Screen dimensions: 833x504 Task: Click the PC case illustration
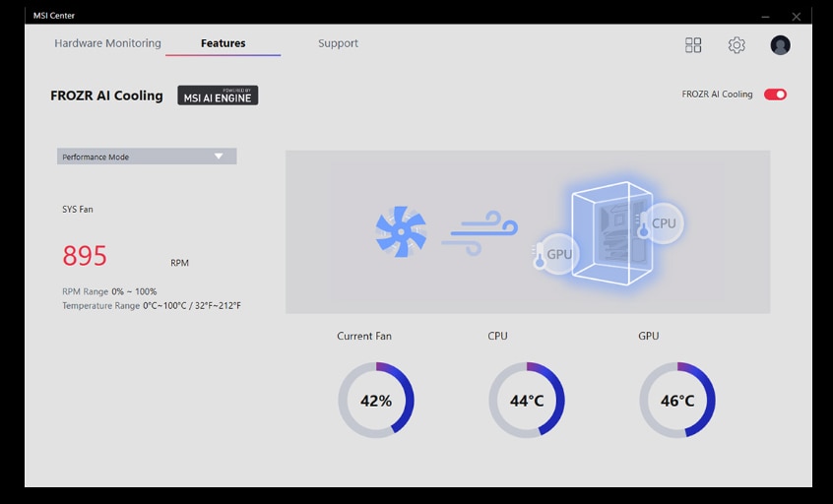tap(610, 232)
